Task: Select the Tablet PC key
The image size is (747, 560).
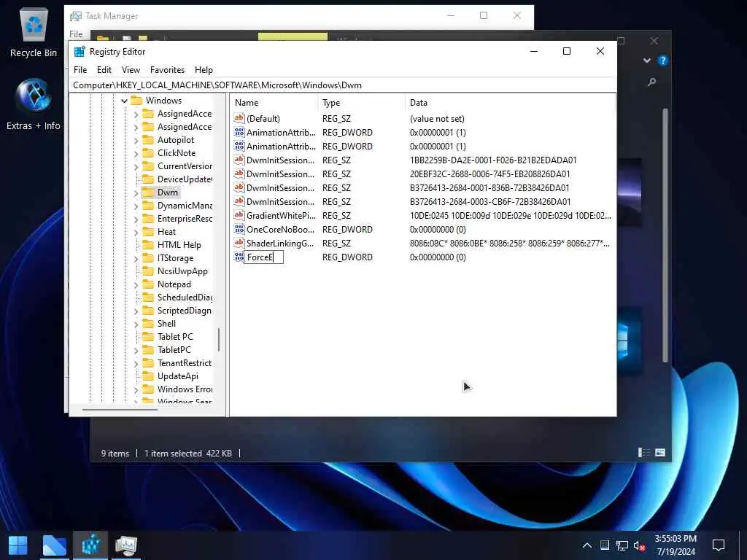Action: pos(175,337)
